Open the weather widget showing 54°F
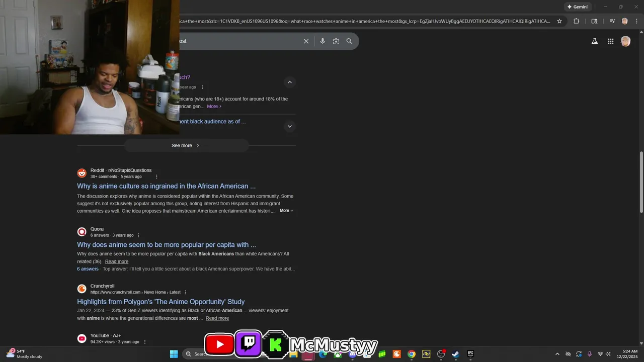Screen dimensions: 644x362 pyautogui.click(x=24, y=354)
